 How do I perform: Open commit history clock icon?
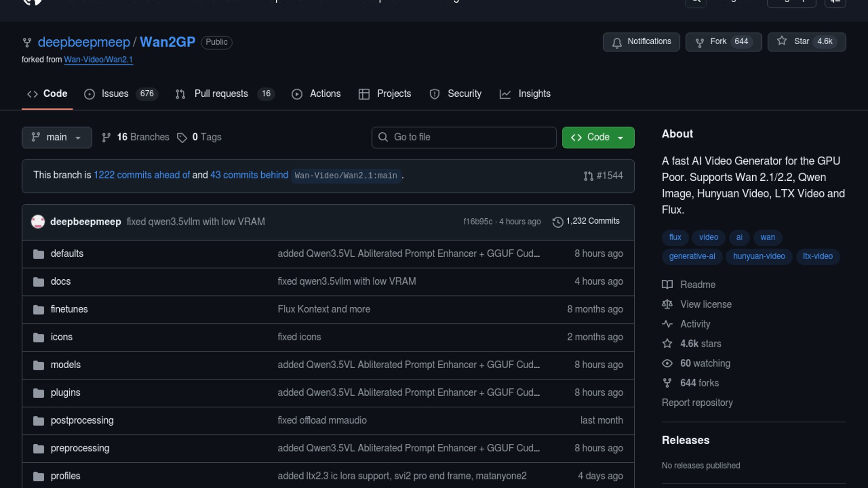point(558,222)
